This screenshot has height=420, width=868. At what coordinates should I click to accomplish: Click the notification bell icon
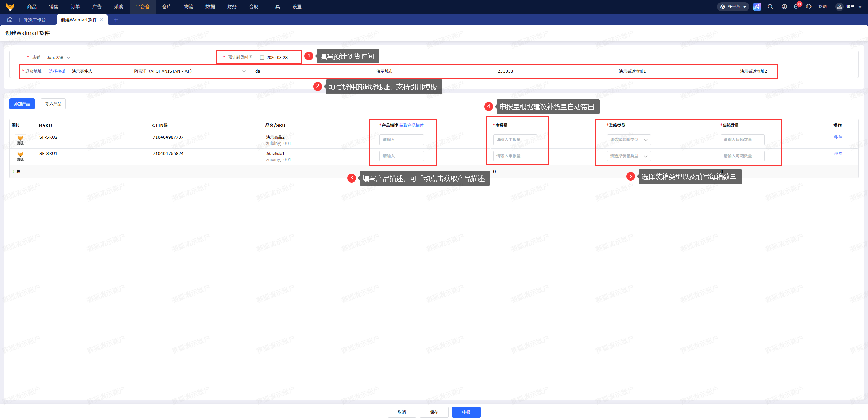(796, 7)
